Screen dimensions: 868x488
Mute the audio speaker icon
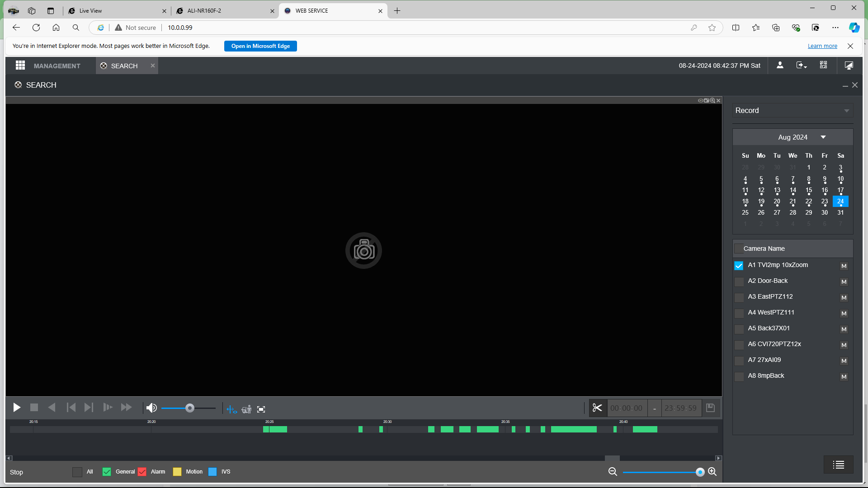151,408
